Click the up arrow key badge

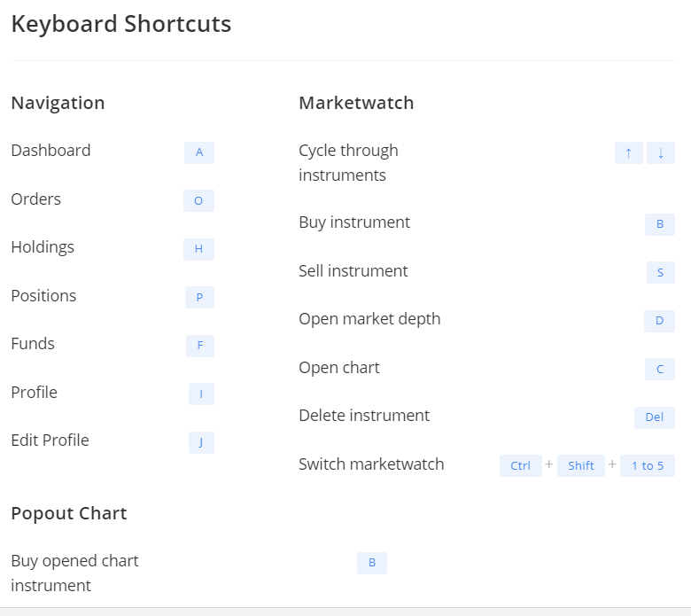tap(628, 153)
